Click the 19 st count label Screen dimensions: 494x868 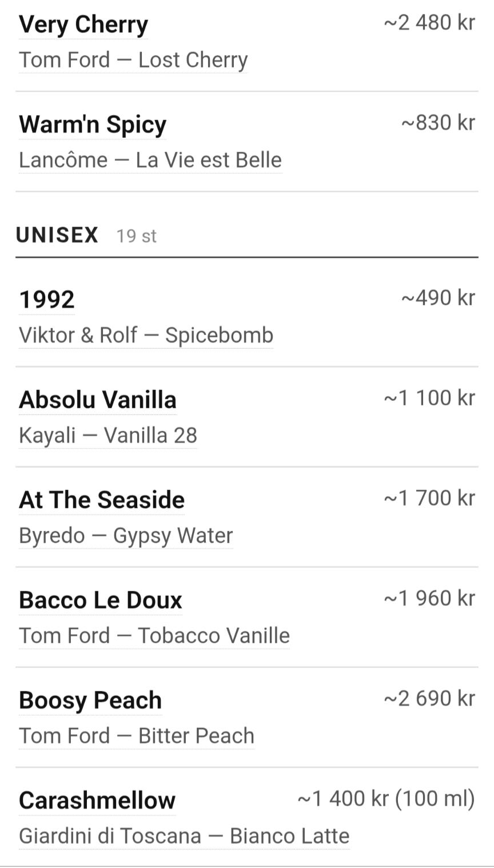136,236
